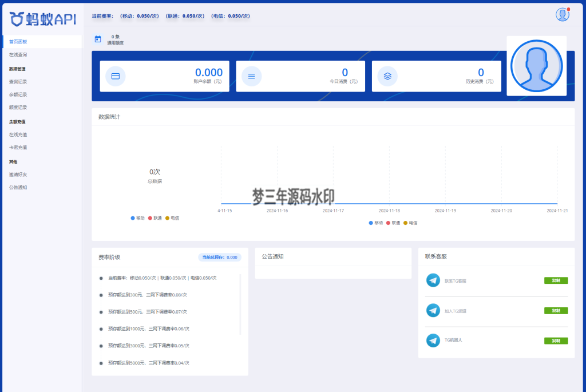Click Telegram icon next to TG机器人
The height and width of the screenshot is (392, 586).
[x=433, y=340]
